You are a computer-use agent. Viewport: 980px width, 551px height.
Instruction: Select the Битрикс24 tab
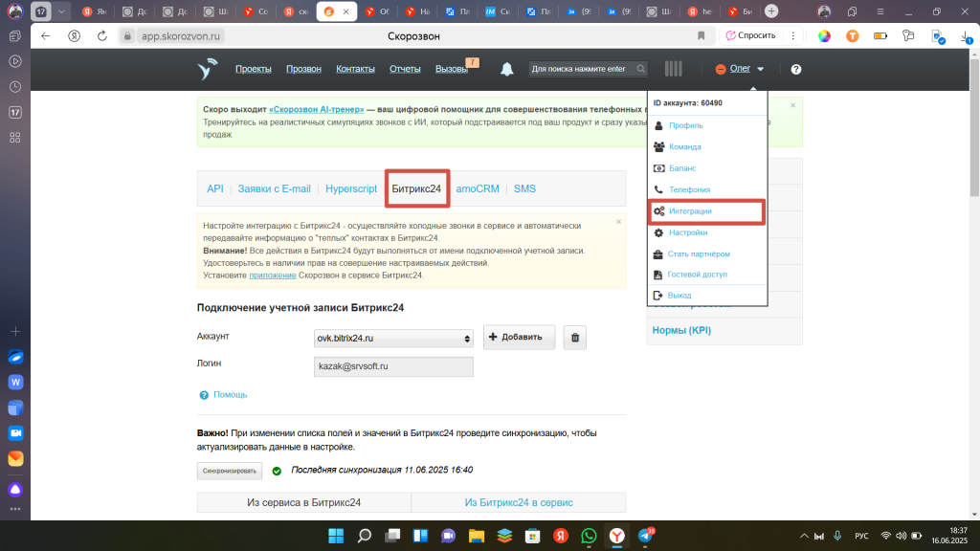pos(417,188)
